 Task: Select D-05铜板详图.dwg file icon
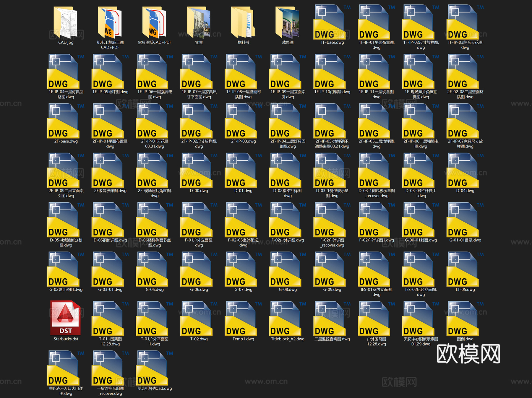coord(108,220)
